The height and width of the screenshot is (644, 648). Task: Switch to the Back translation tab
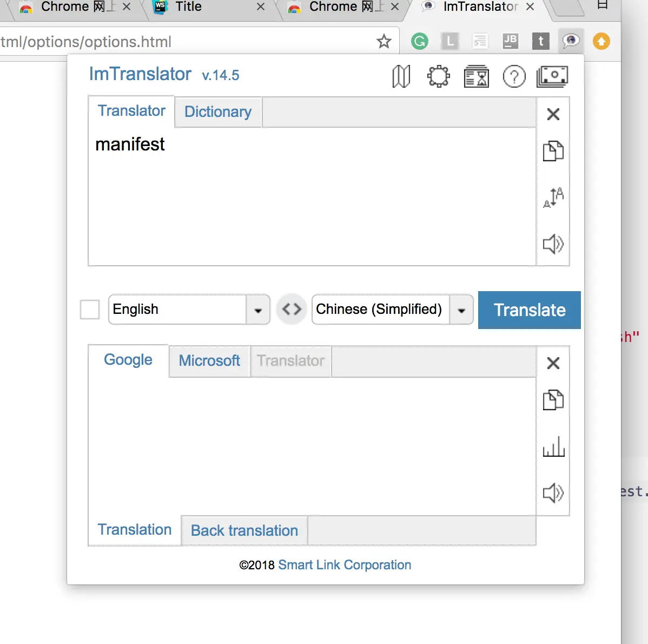244,531
